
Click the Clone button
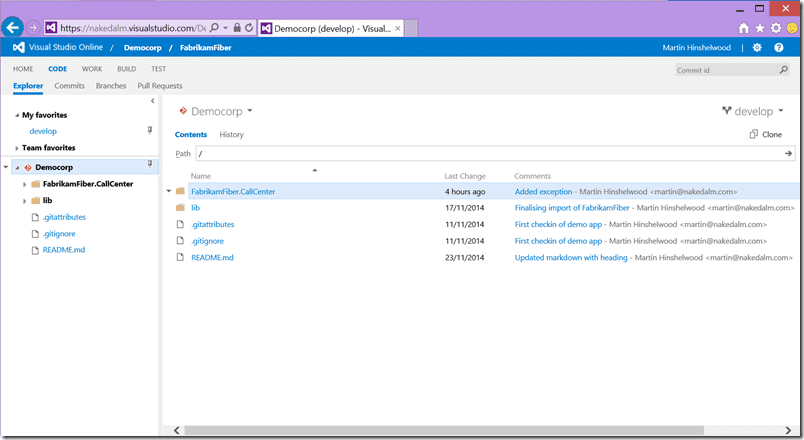(766, 134)
